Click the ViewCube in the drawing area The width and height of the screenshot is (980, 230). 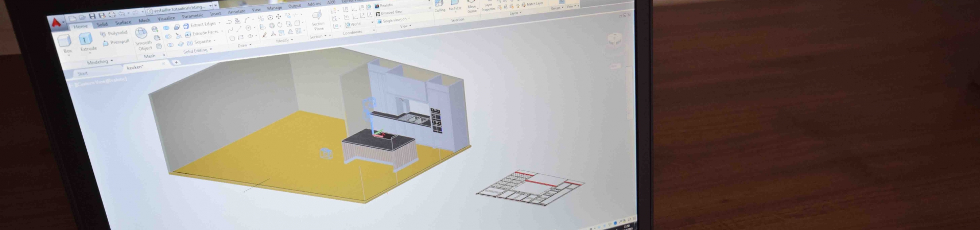(x=616, y=41)
